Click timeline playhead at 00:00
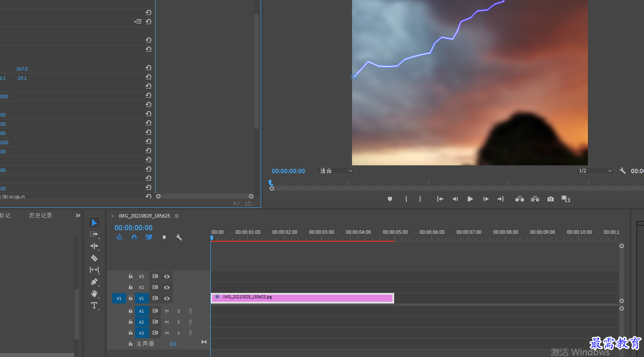Viewport: 644px width, 357px height. tap(212, 238)
